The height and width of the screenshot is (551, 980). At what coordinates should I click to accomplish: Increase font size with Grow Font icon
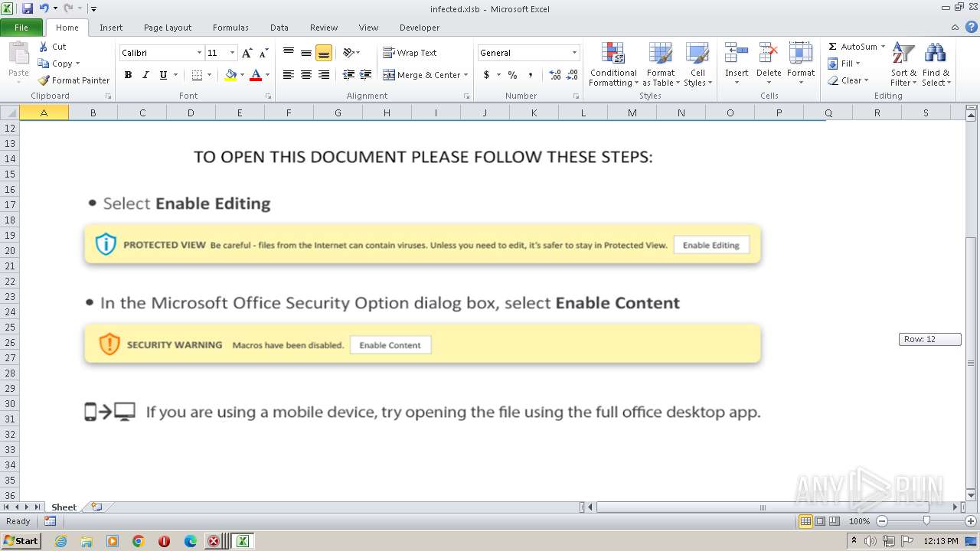[x=247, y=53]
